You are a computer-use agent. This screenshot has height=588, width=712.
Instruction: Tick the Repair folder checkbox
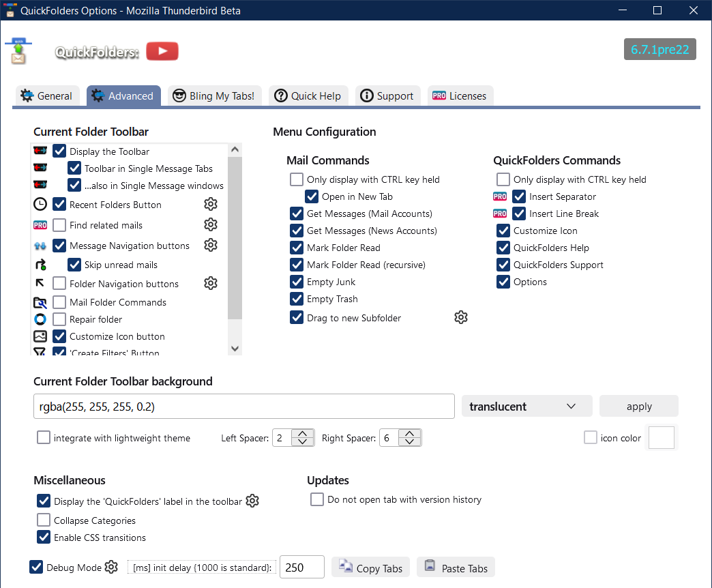(59, 319)
